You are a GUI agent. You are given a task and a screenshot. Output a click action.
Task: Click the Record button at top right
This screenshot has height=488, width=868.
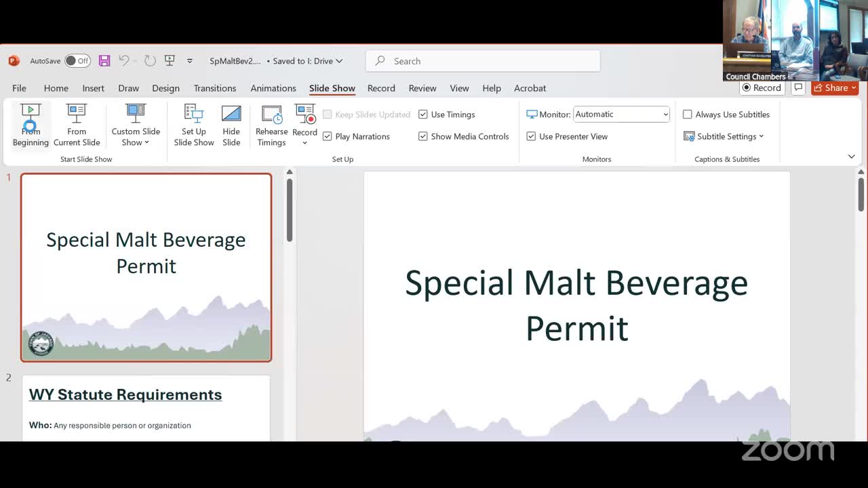pos(762,88)
